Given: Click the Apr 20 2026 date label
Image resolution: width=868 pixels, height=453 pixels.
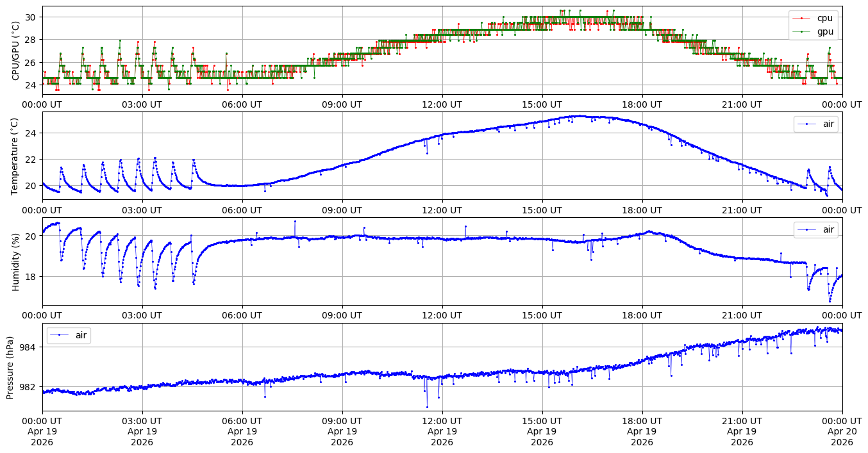Looking at the screenshot, I should (x=842, y=436).
